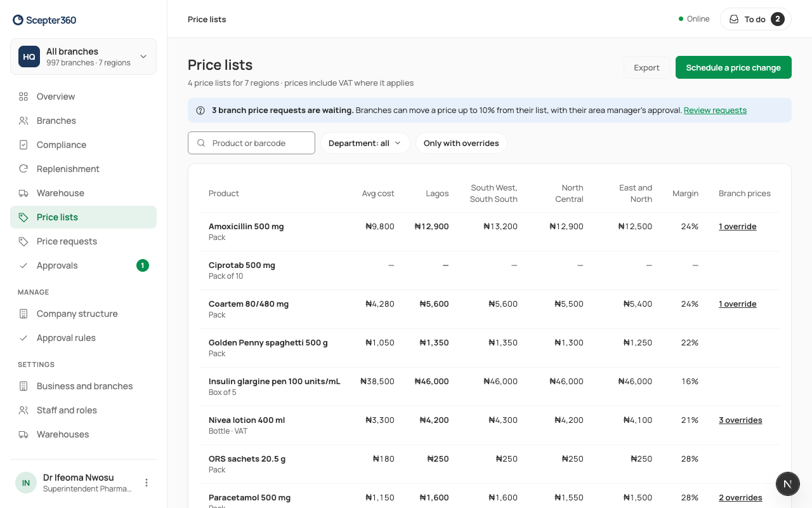This screenshot has height=508, width=812.
Task: Click the IN user avatar
Action: coord(26,483)
